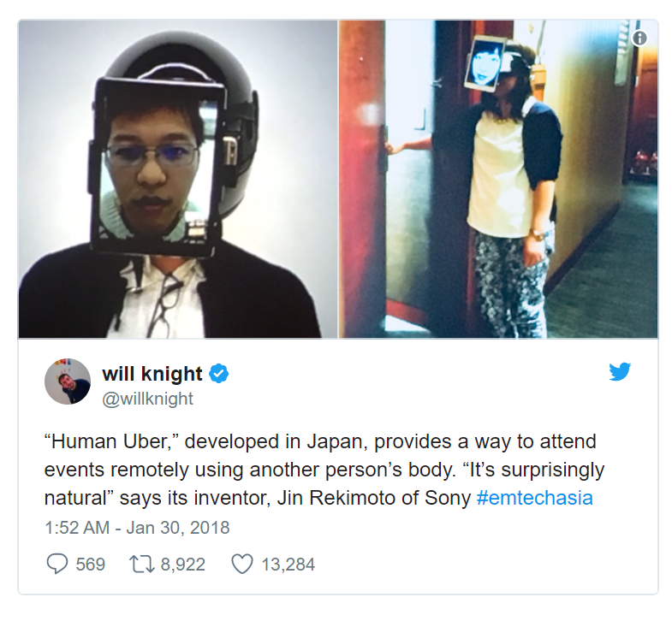This screenshot has width=672, height=621.
Task: Click the will knight display name
Action: [152, 374]
